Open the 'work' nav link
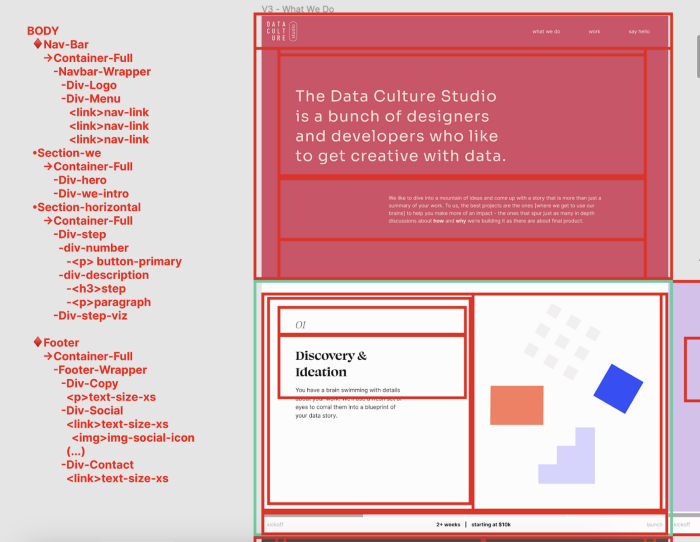700x542 pixels. [594, 32]
